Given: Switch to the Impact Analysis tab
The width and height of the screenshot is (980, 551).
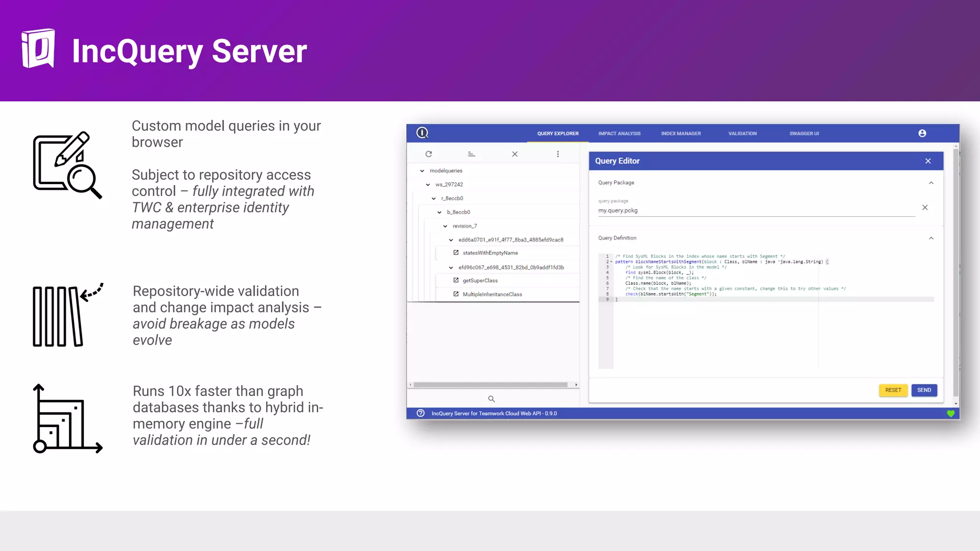Looking at the screenshot, I should pyautogui.click(x=619, y=133).
